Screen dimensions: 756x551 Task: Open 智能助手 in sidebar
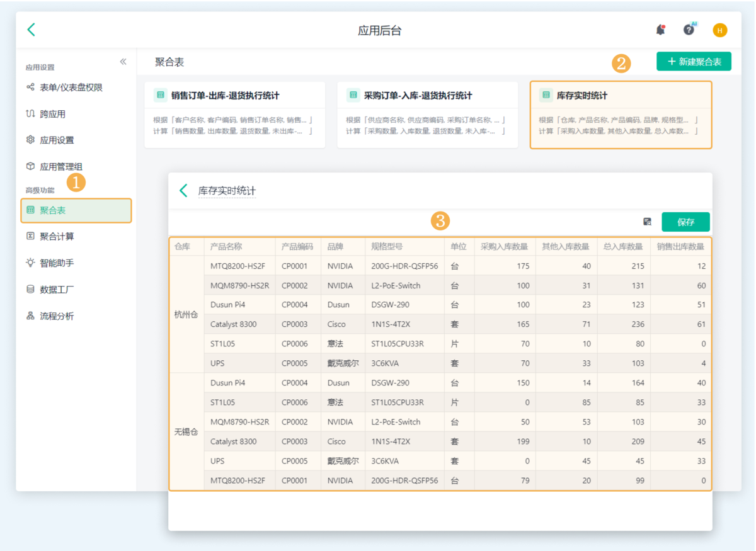[57, 263]
